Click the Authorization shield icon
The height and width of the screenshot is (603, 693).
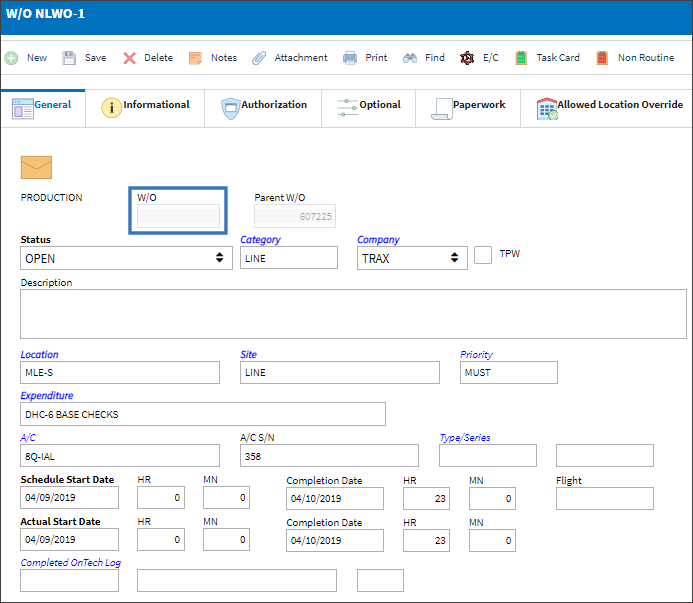pos(230,108)
